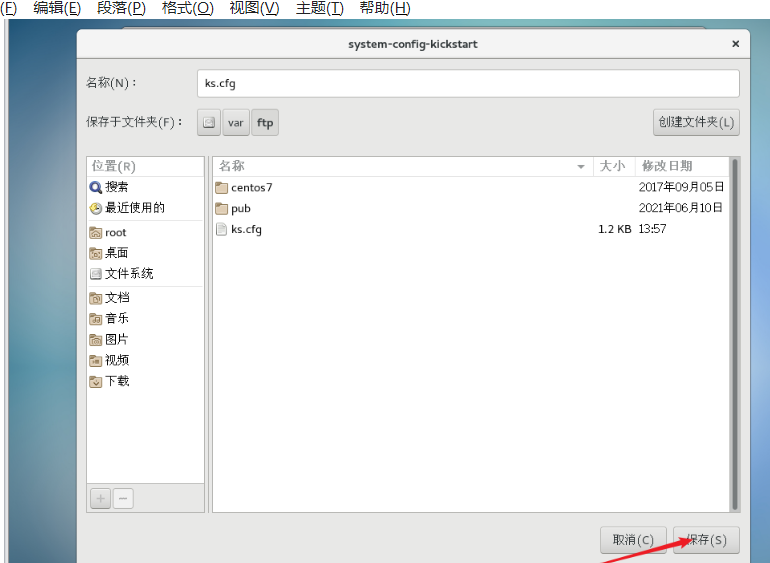The image size is (770, 563).
Task: Close the system-config-kickstart dialog
Action: click(736, 44)
